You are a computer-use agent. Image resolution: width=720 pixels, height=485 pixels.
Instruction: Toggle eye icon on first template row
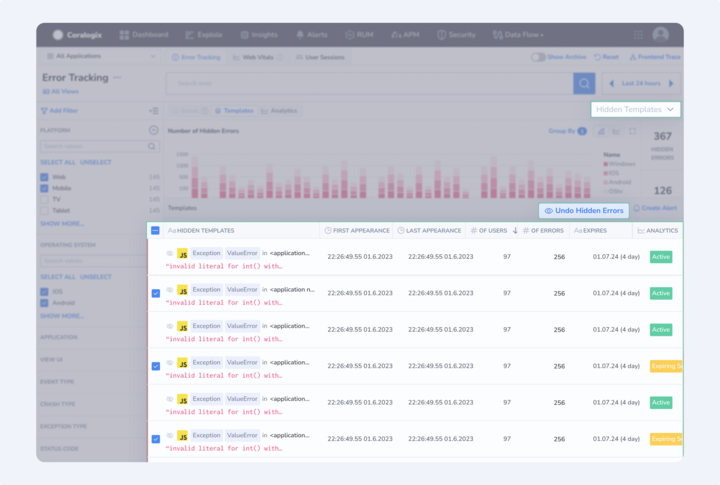[x=169, y=253]
